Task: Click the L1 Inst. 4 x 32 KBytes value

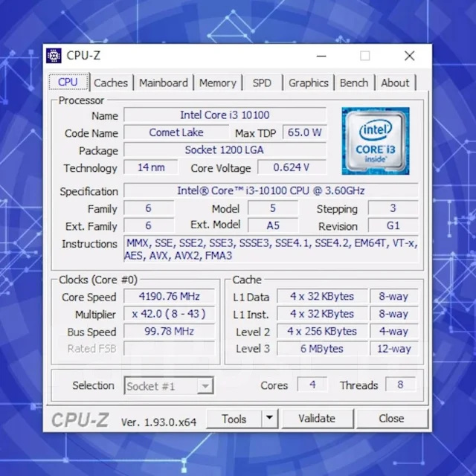Action: (322, 314)
